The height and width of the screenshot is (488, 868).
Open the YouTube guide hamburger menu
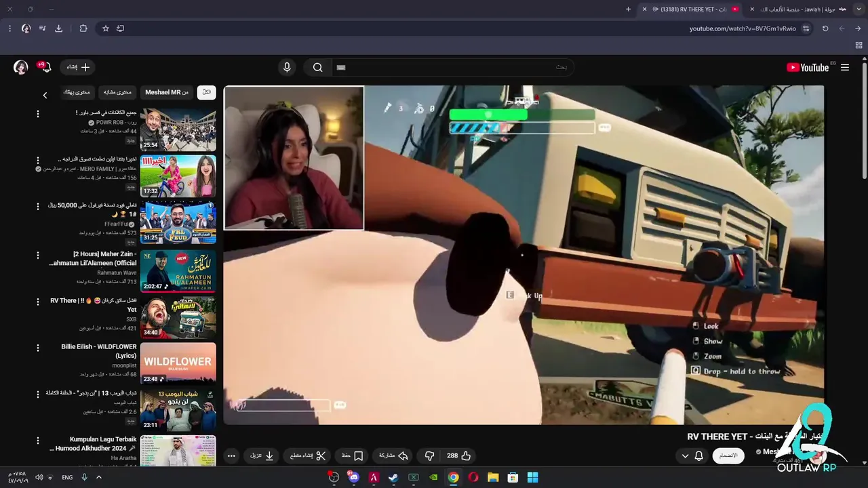[845, 67]
